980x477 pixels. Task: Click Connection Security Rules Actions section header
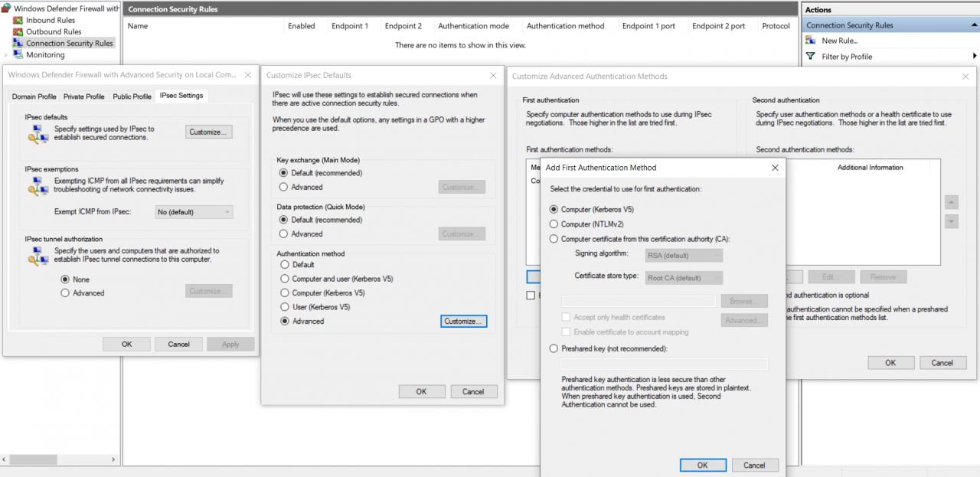890,25
